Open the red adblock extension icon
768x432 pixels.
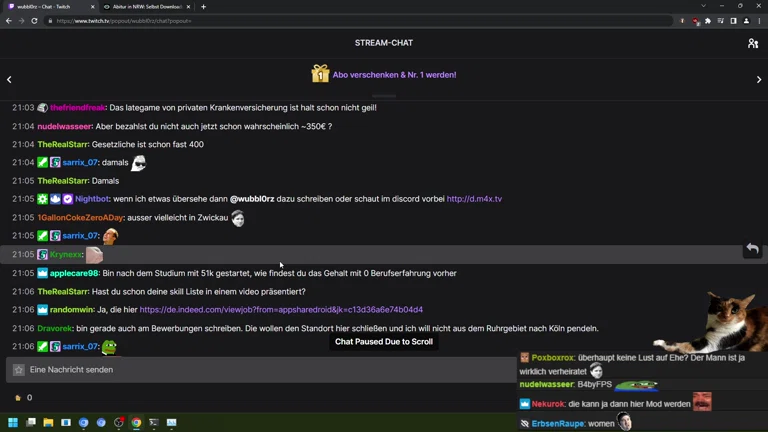coord(695,21)
